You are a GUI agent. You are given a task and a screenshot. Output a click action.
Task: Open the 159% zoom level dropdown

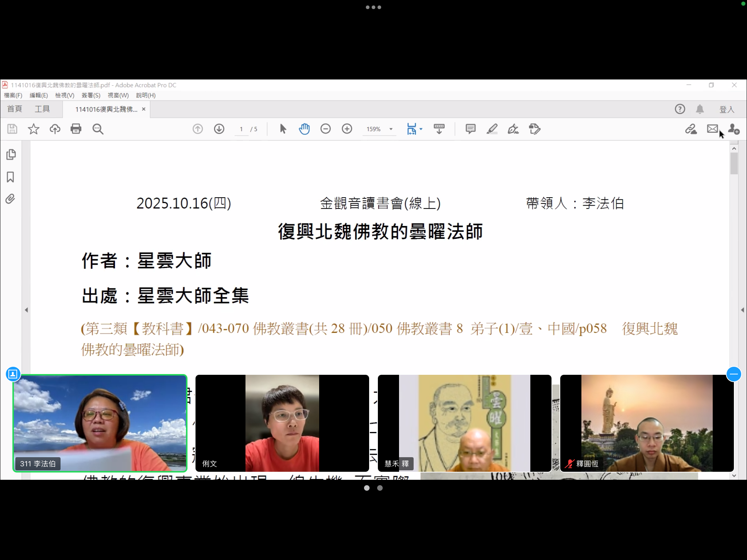391,129
